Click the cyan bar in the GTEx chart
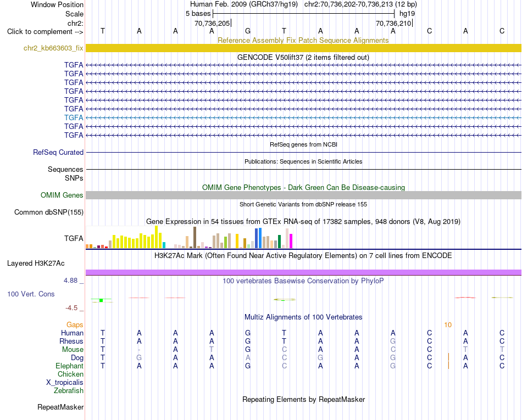 (x=164, y=245)
